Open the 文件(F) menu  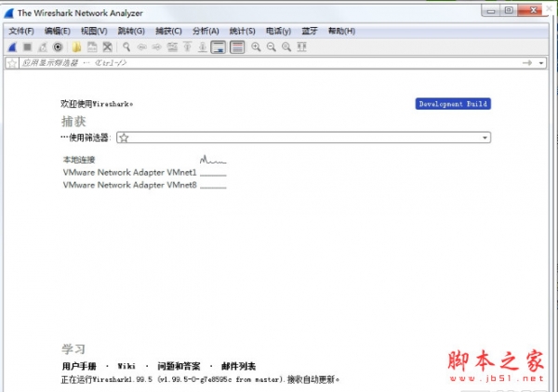pyautogui.click(x=21, y=32)
